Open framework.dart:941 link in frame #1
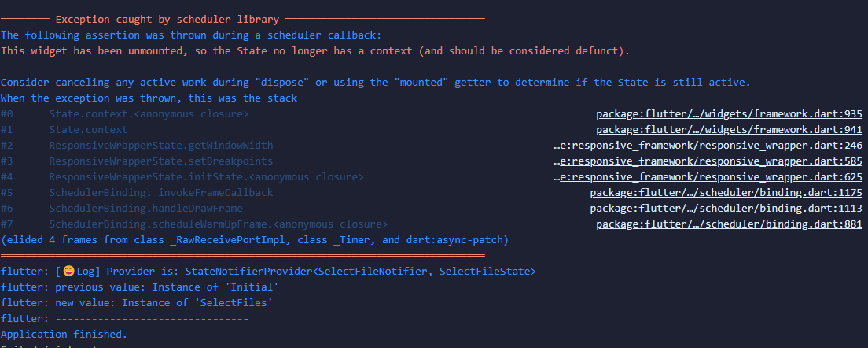Image resolution: width=868 pixels, height=348 pixels. point(729,130)
